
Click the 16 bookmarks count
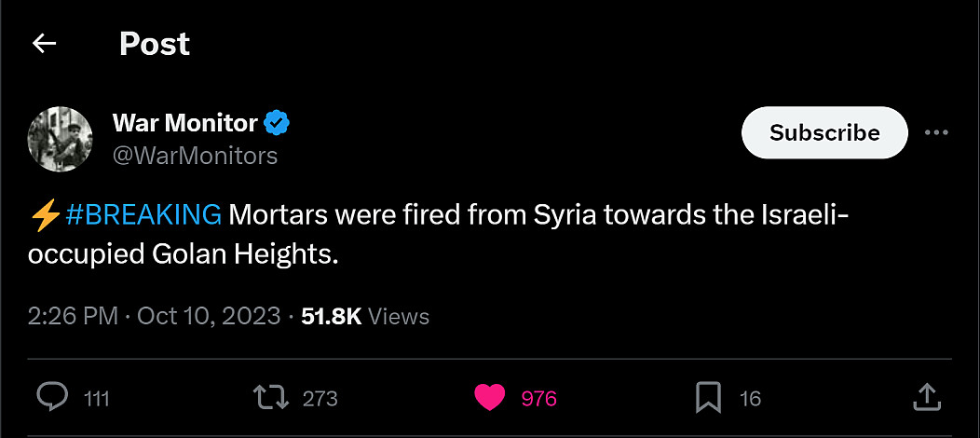[750, 399]
